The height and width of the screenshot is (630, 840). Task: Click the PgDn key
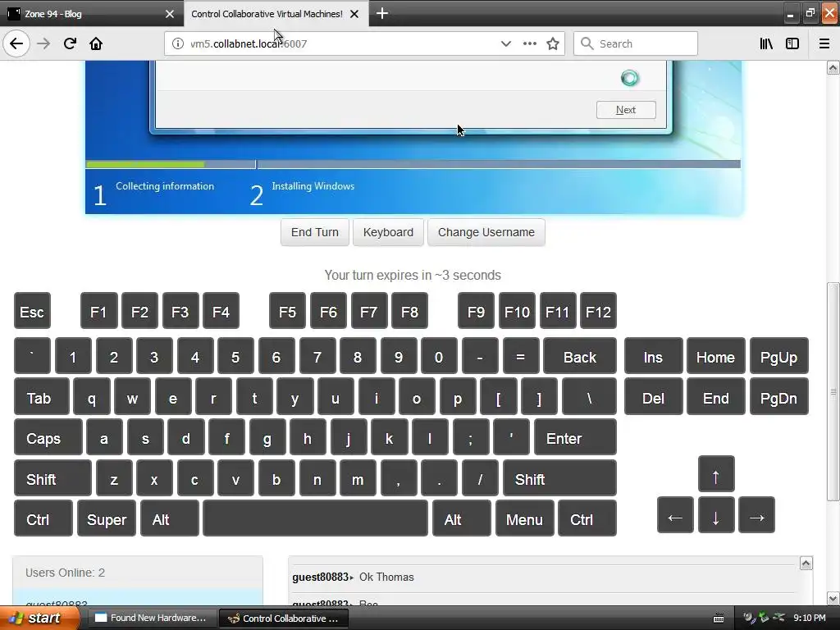click(779, 397)
